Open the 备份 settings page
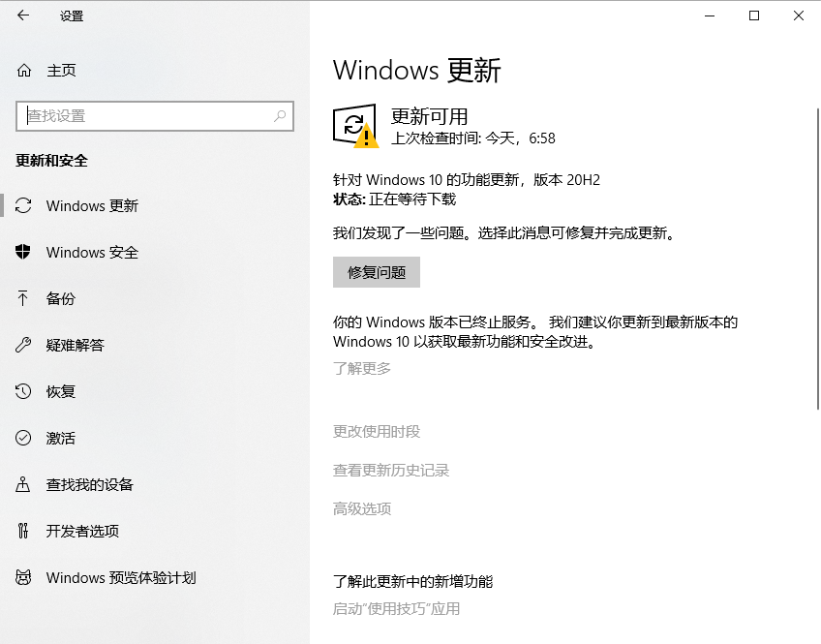The height and width of the screenshot is (644, 821). [x=61, y=298]
